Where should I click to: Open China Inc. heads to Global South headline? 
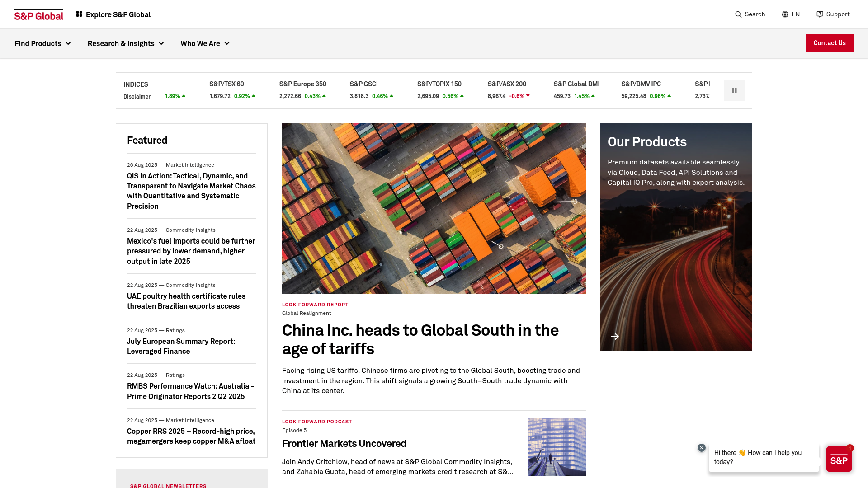click(420, 340)
